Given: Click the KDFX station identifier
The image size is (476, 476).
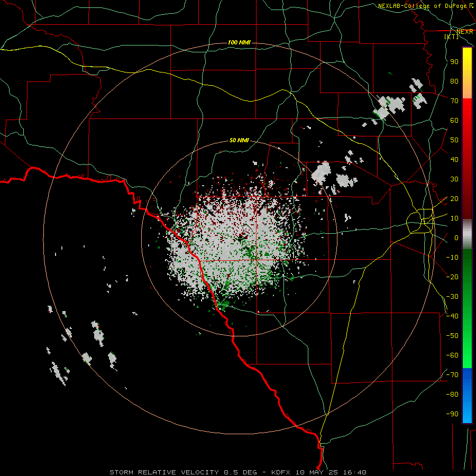Looking at the screenshot, I should pyautogui.click(x=281, y=472).
